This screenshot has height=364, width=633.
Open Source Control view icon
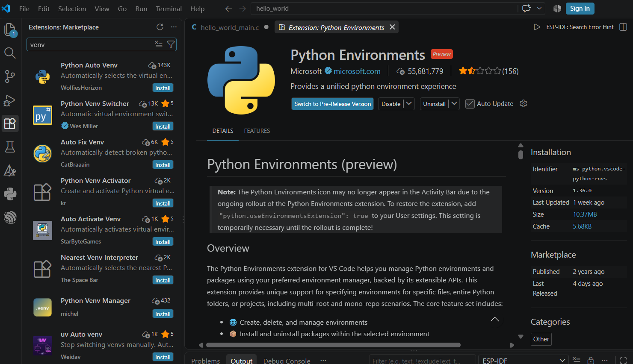tap(10, 76)
